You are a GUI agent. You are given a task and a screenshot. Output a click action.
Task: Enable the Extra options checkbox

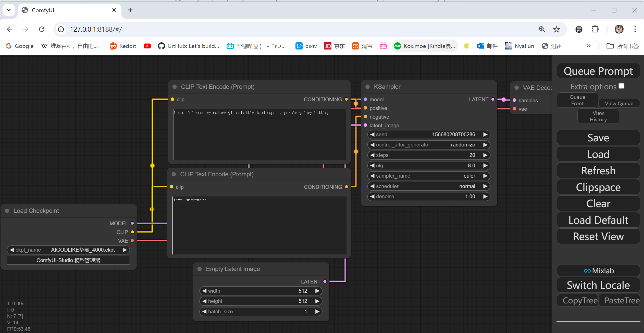622,86
